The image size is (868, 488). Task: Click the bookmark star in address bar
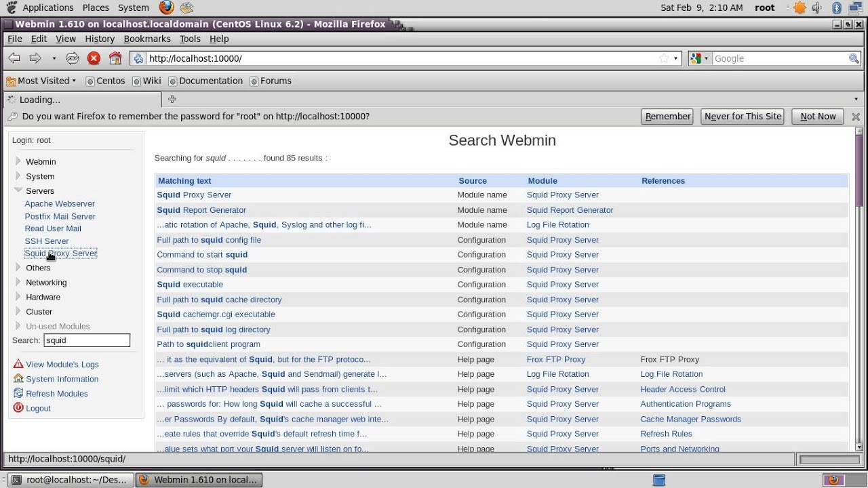click(x=664, y=58)
